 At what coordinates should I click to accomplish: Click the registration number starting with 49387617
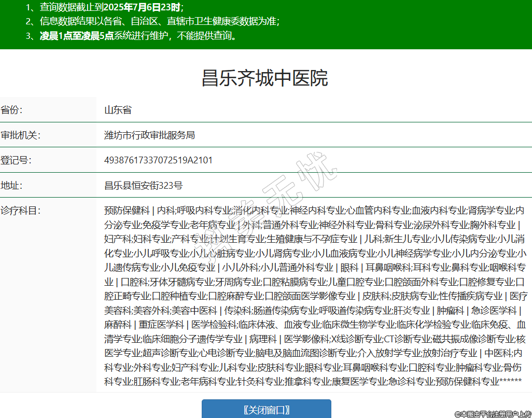158,160
